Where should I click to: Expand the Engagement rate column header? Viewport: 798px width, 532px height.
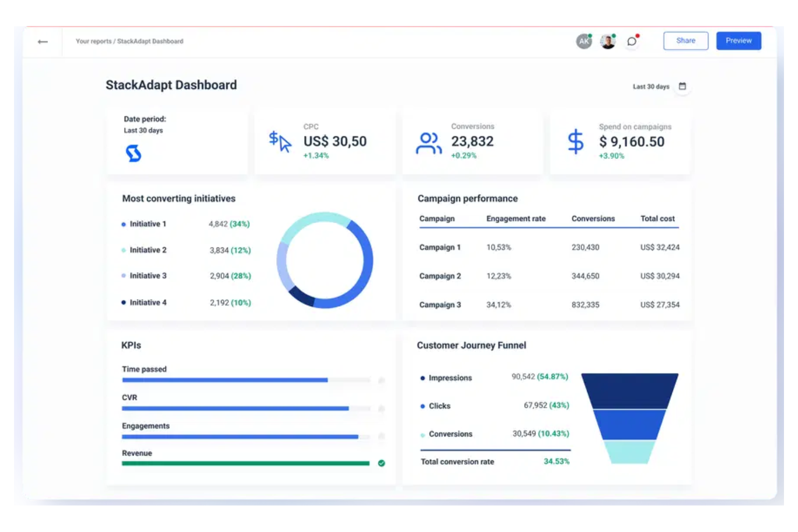(x=515, y=219)
